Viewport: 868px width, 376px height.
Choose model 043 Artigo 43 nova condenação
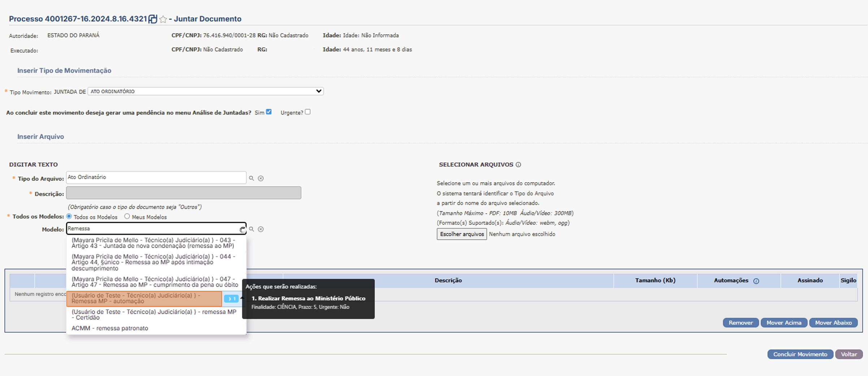(x=156, y=243)
